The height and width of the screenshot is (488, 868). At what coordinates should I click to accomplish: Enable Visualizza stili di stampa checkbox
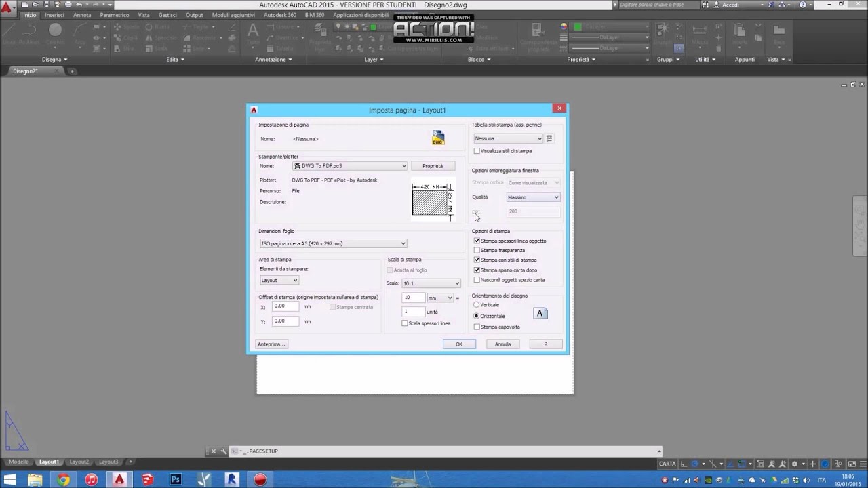click(x=477, y=151)
